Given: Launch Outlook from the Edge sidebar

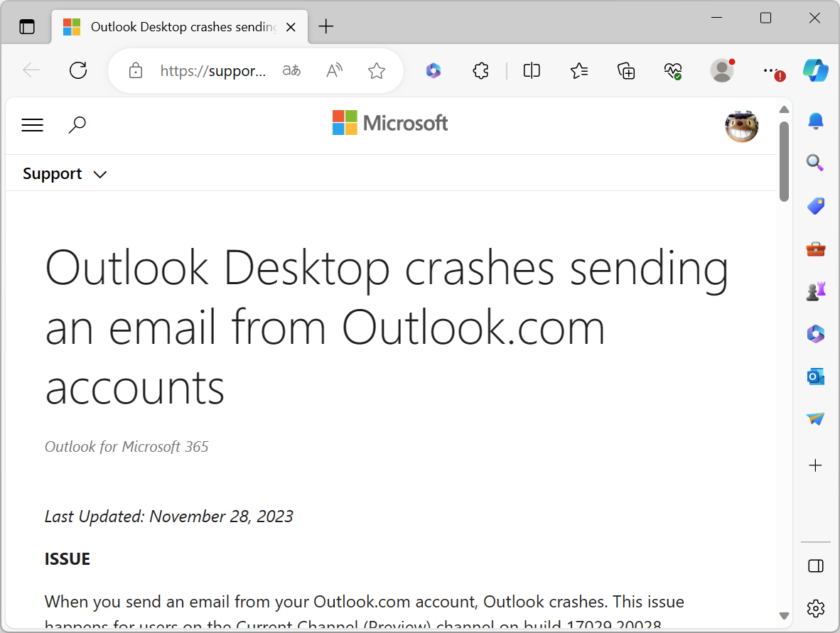Looking at the screenshot, I should (815, 377).
